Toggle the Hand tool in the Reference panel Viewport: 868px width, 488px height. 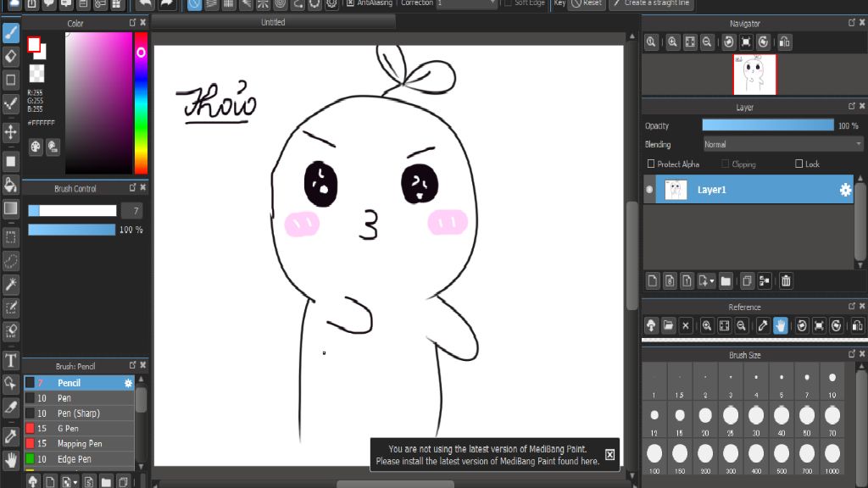point(780,325)
